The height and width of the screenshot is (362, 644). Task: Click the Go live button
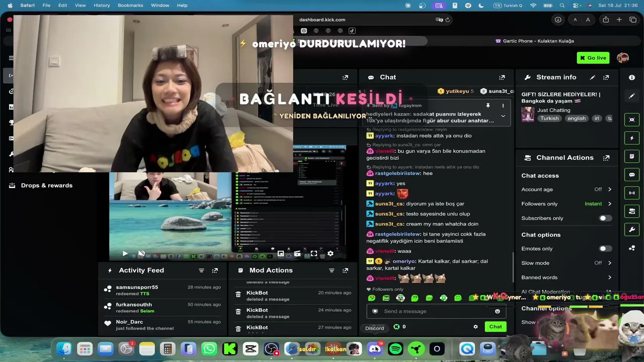point(593,58)
